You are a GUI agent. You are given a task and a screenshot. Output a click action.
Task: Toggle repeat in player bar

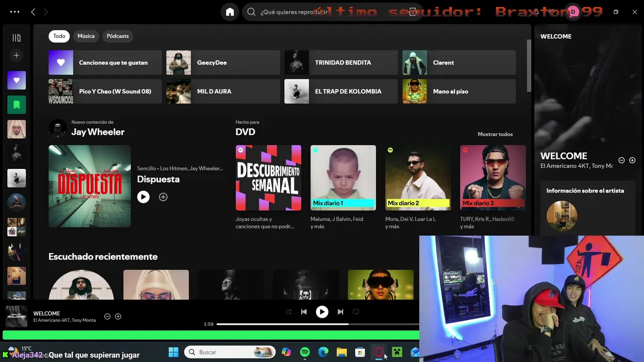[x=356, y=312]
